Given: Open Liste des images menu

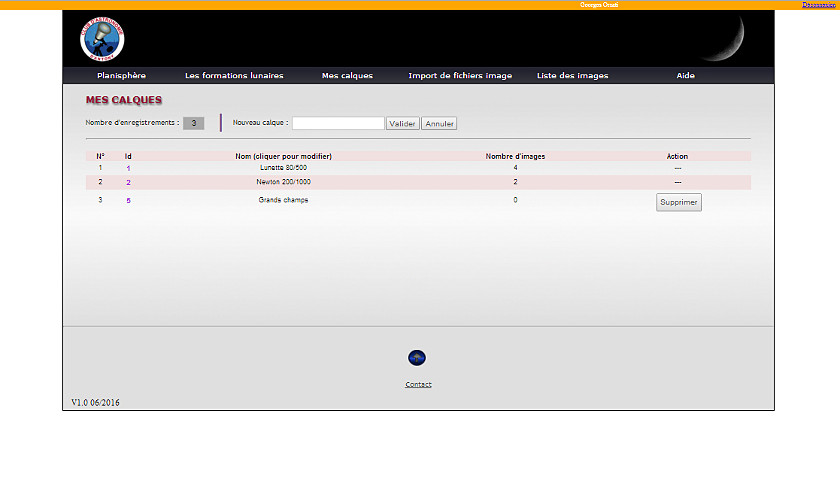Looking at the screenshot, I should click(573, 76).
